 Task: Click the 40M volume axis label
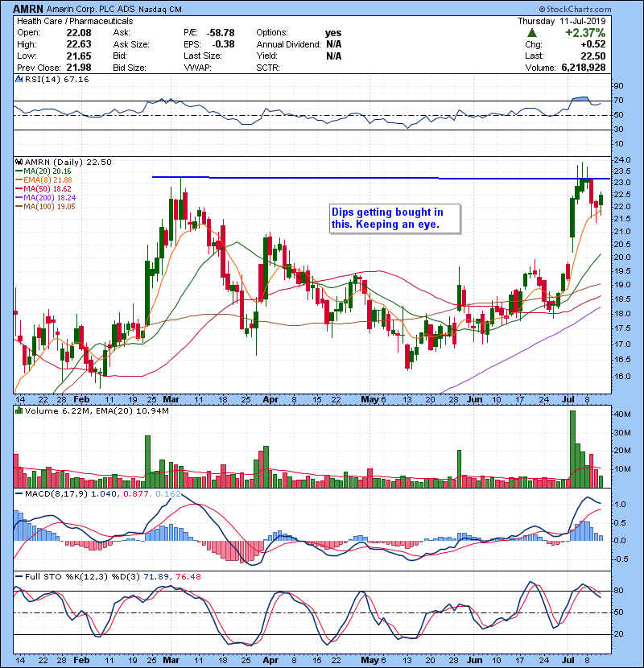tap(621, 414)
